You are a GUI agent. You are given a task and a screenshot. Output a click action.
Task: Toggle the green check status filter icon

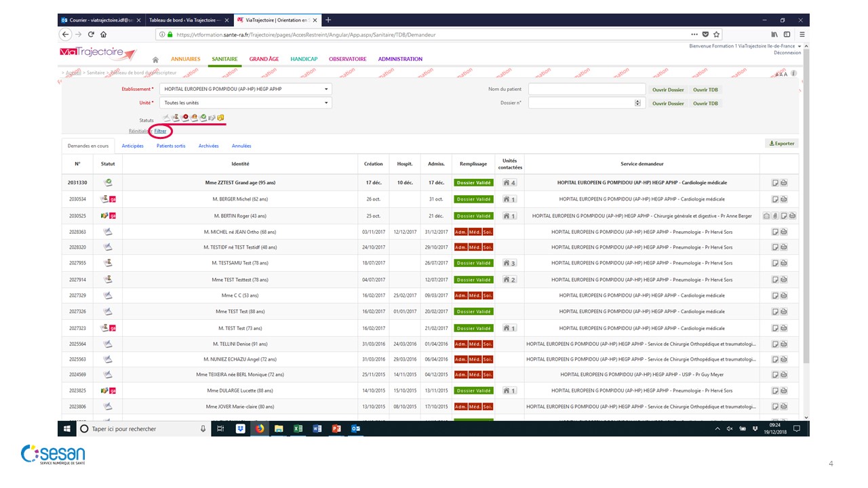coord(203,118)
